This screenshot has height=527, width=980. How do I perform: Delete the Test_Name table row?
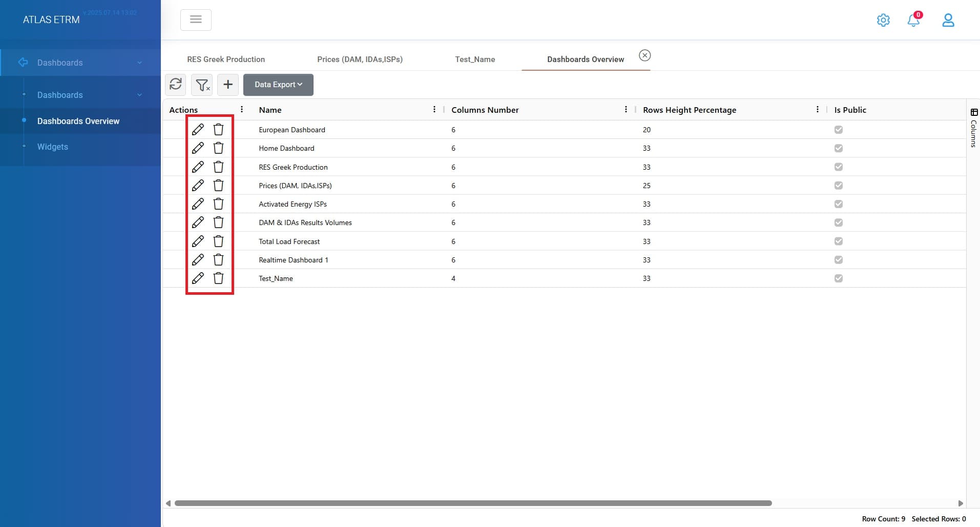(x=218, y=278)
